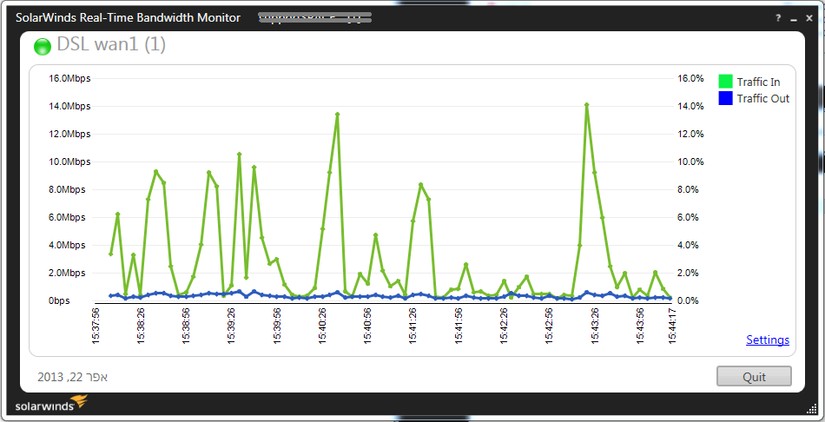The height and width of the screenshot is (422, 825).
Task: Click the 15:41:26 time axis label
Action: pyautogui.click(x=413, y=326)
